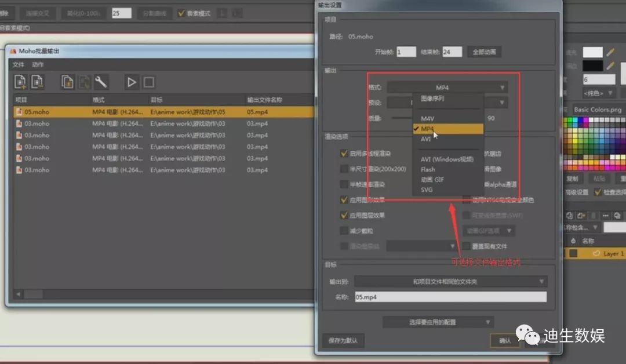Screen dimensions: 626x364
Task: Choose 动画 GIF from the format list
Action: 448,180
